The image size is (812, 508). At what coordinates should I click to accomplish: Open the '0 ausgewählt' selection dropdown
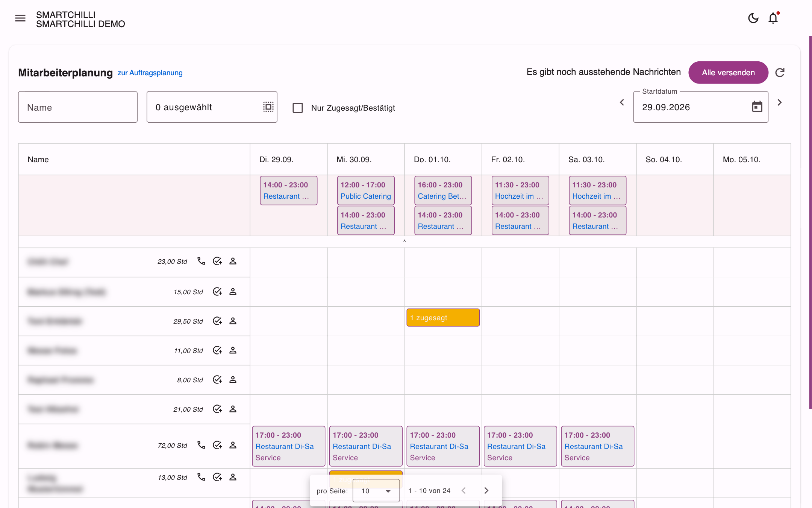tap(212, 107)
